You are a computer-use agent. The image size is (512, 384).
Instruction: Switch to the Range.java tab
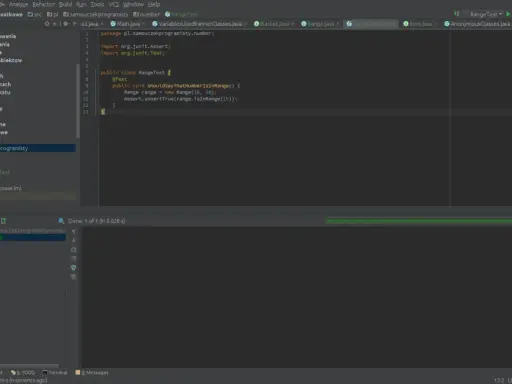tap(320, 24)
